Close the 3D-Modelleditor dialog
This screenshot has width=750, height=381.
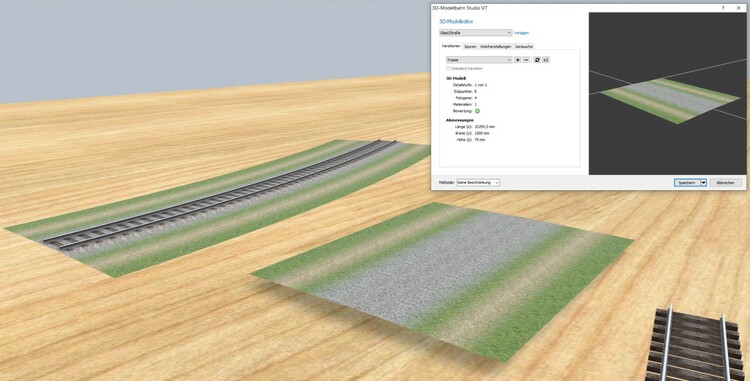click(x=739, y=8)
